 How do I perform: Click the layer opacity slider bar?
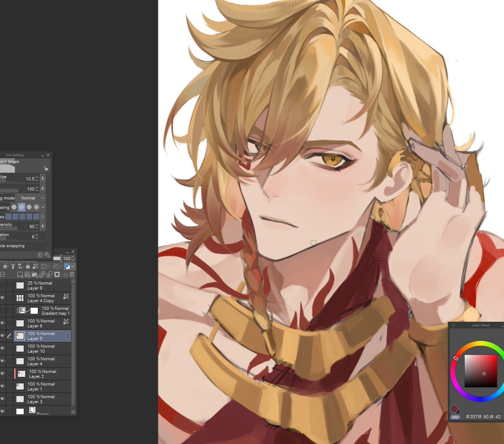(57, 258)
